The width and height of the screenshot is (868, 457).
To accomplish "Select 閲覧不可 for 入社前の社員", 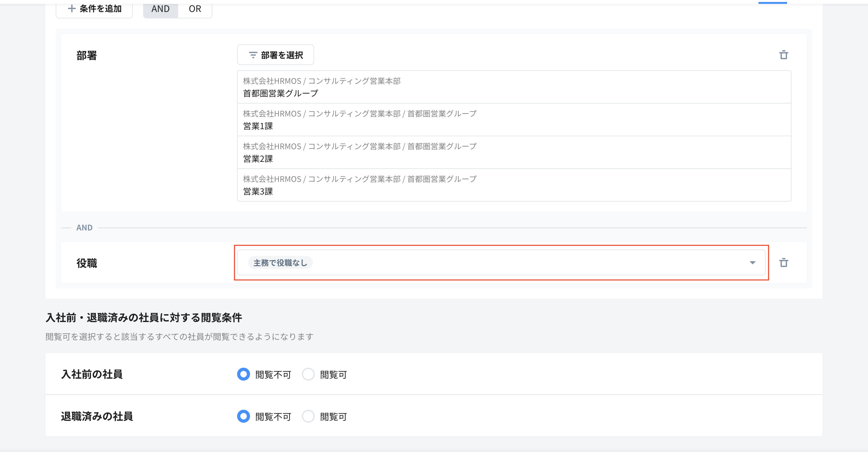I will point(243,374).
